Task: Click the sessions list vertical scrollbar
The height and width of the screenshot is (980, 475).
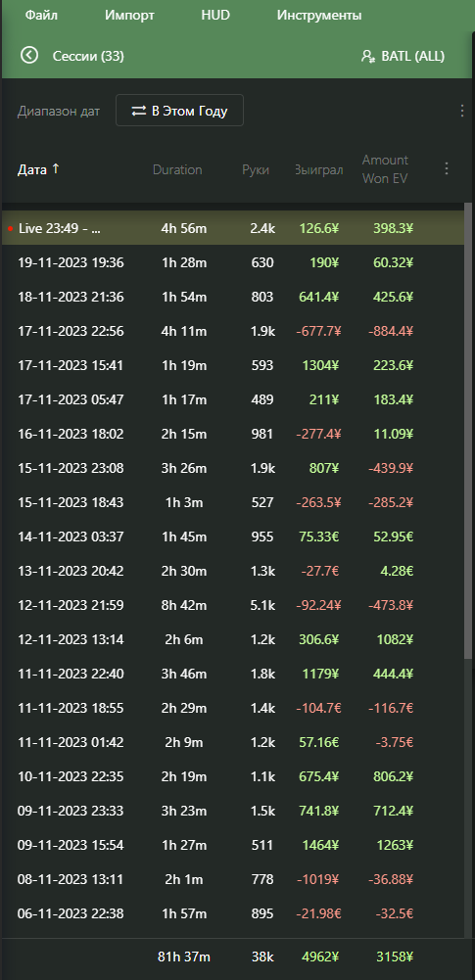Action: coord(468,430)
